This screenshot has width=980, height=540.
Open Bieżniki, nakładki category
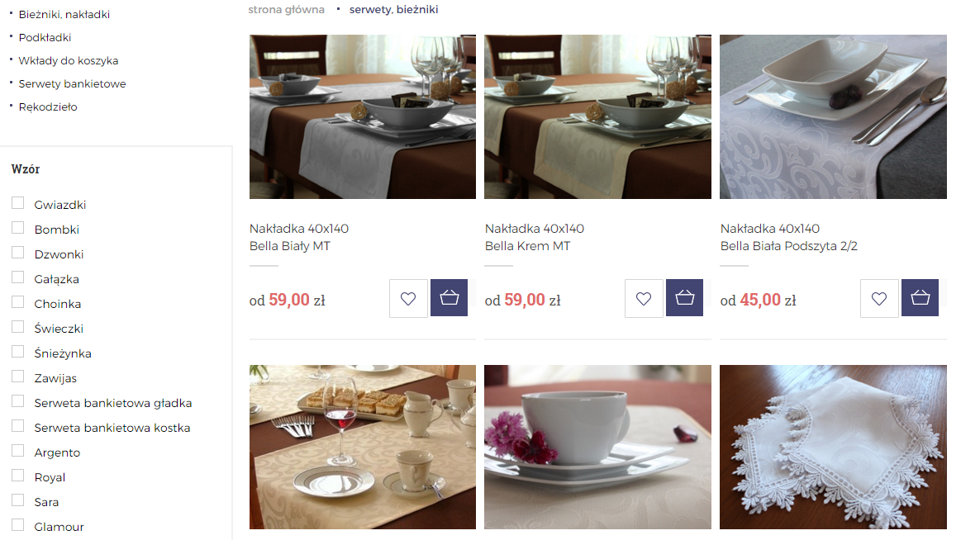[64, 14]
